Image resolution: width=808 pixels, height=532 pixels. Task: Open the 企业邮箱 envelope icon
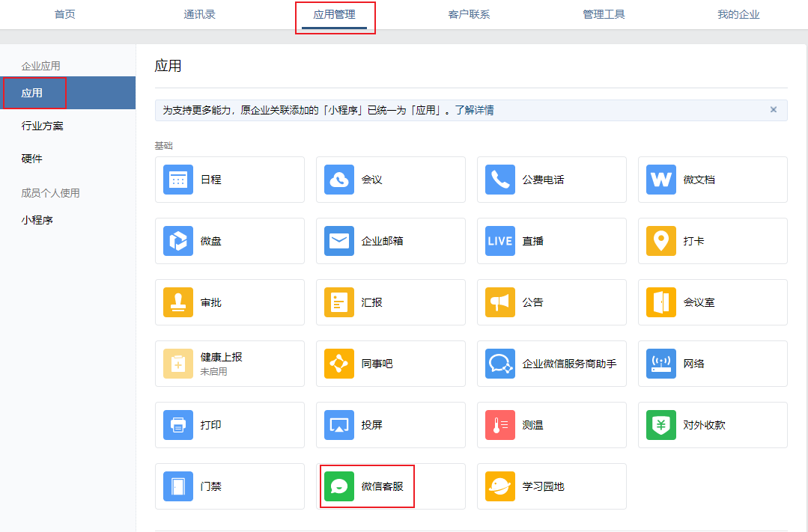tap(339, 240)
